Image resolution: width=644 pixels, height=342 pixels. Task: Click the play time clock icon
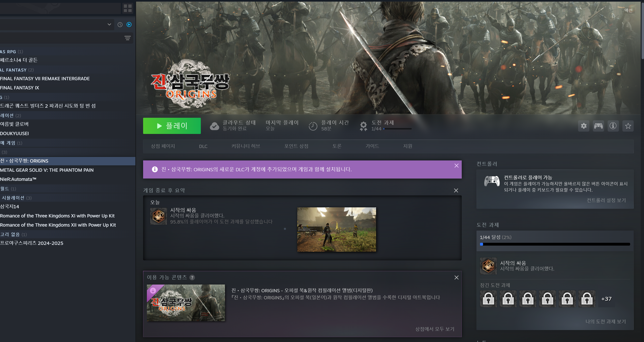point(313,126)
